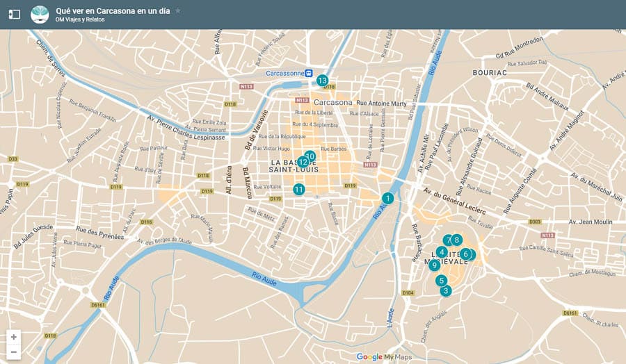Click the 'BOURIAC' district label
626x364 pixels.
tap(490, 72)
